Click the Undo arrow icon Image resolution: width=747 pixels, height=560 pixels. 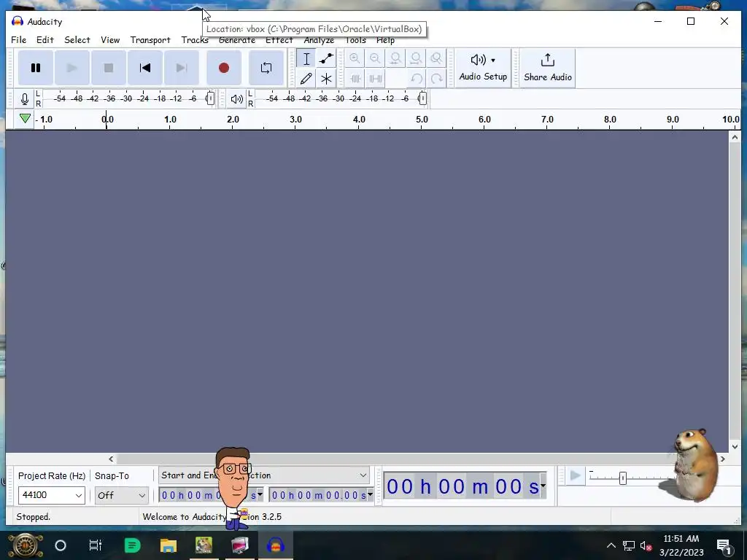coord(417,79)
